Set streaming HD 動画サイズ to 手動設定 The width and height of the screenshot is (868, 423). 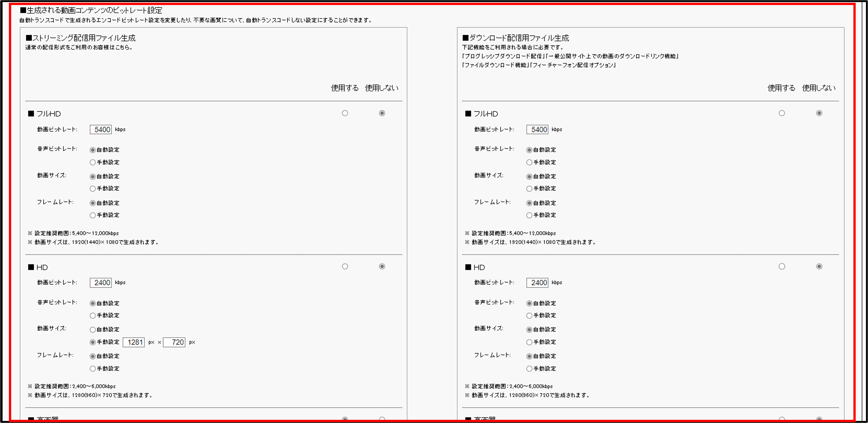pyautogui.click(x=93, y=342)
